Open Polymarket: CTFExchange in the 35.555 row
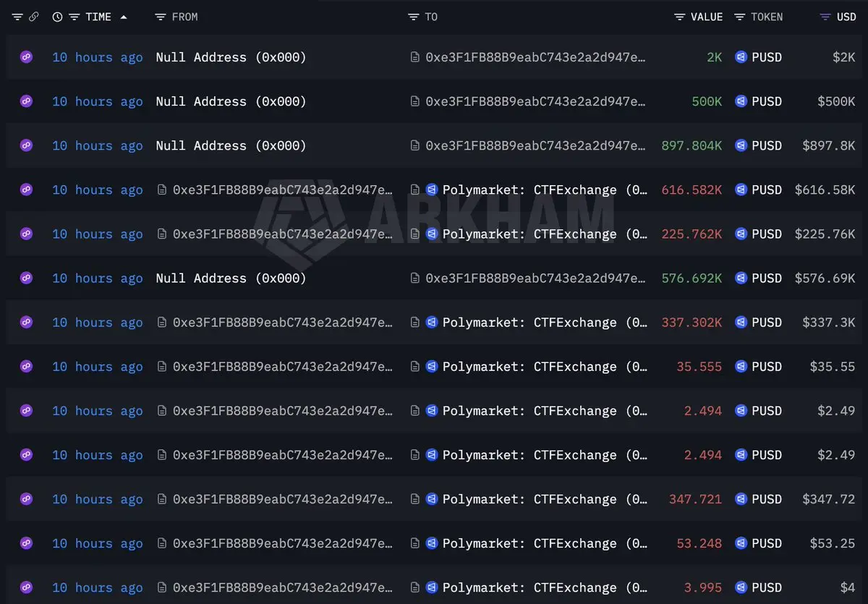This screenshot has height=604, width=868. [545, 366]
